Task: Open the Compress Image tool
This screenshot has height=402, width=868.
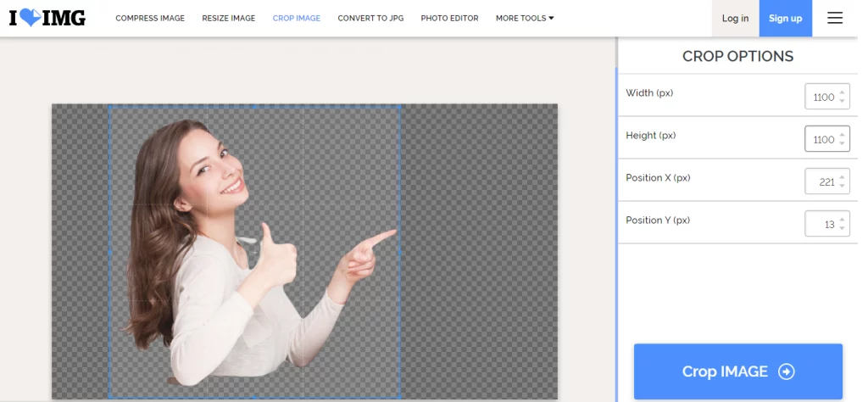Action: 150,18
